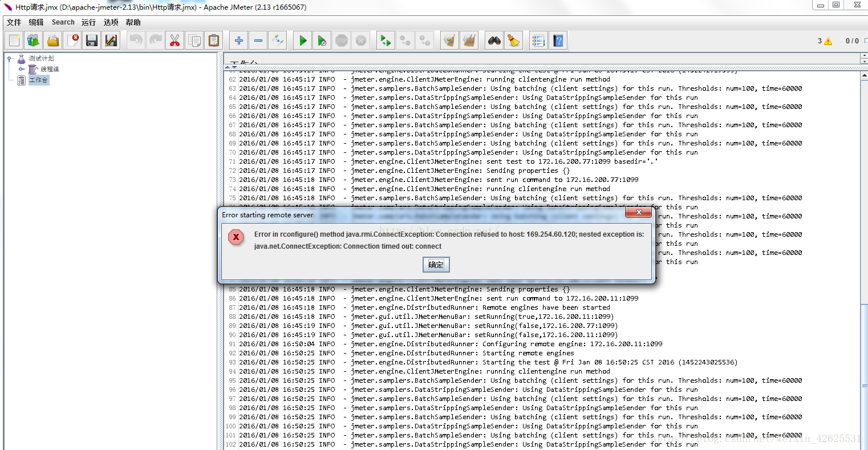Click 确定 in the error dialog
The image size is (868, 450).
[436, 265]
